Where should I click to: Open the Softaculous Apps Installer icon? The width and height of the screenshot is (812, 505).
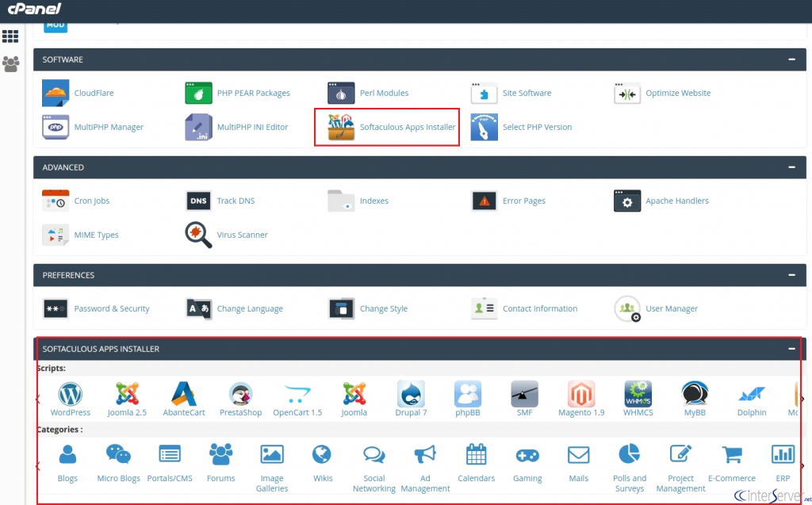[x=341, y=127]
